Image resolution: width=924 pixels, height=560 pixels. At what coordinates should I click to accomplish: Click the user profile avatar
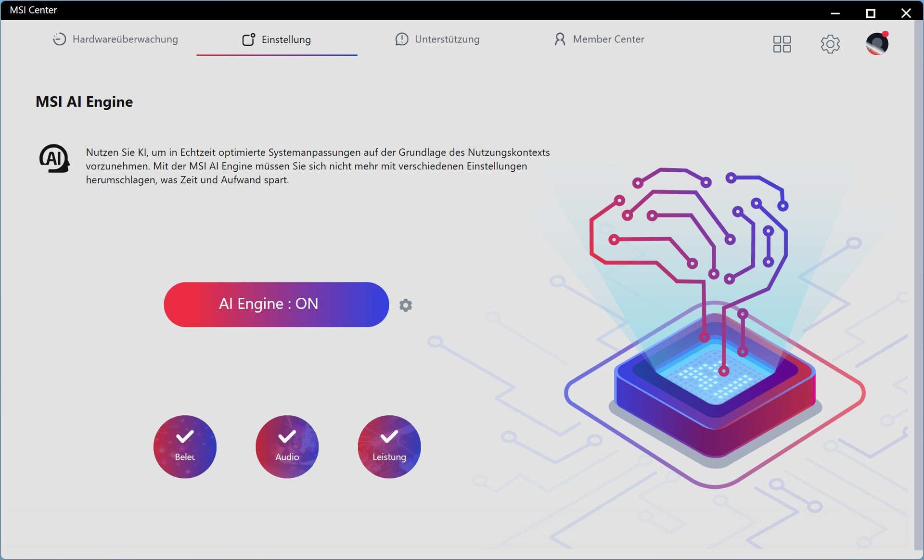point(877,44)
